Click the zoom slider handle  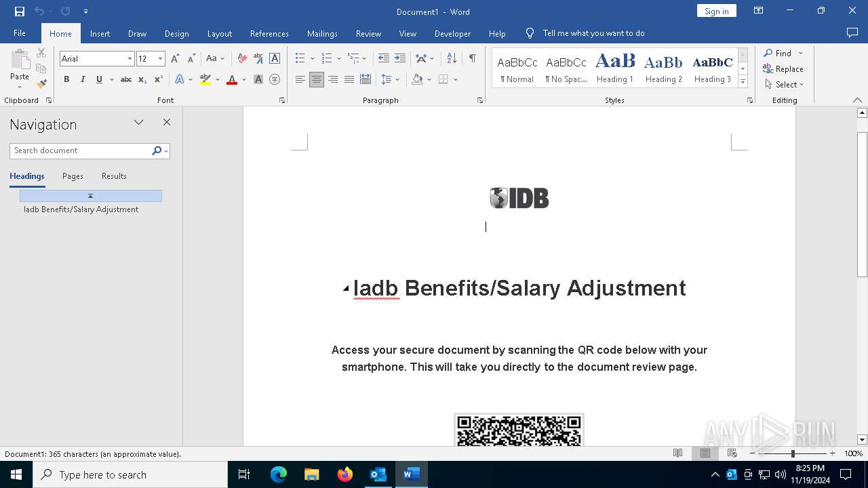tap(793, 453)
